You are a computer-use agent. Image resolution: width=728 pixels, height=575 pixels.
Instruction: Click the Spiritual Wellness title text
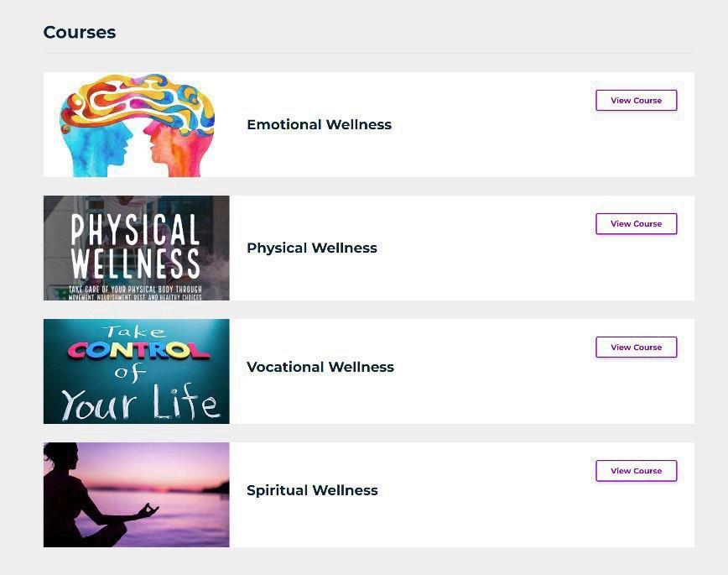312,490
